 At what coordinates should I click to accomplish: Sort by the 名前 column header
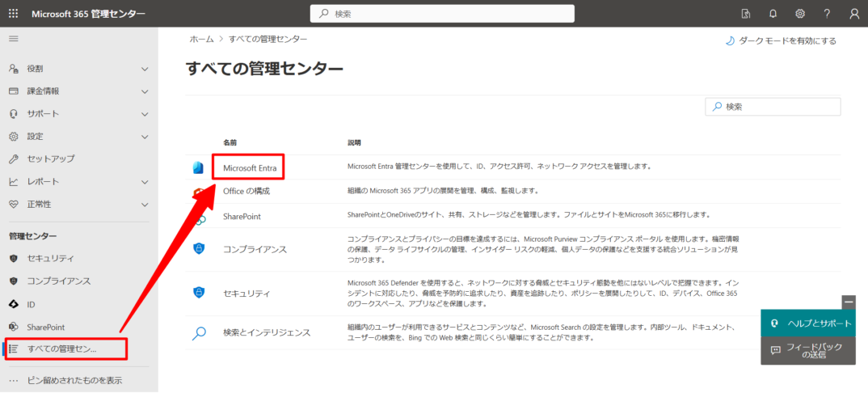[x=230, y=143]
